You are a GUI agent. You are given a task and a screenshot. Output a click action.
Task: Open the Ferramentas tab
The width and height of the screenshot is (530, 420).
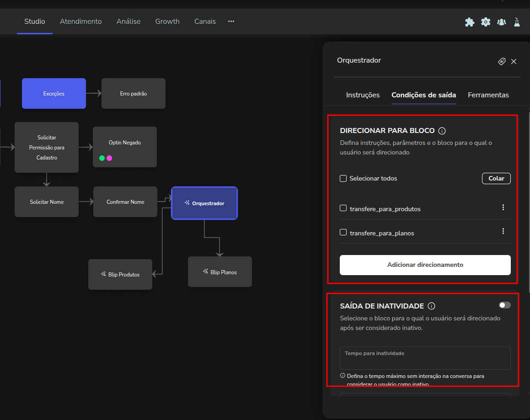click(x=488, y=95)
